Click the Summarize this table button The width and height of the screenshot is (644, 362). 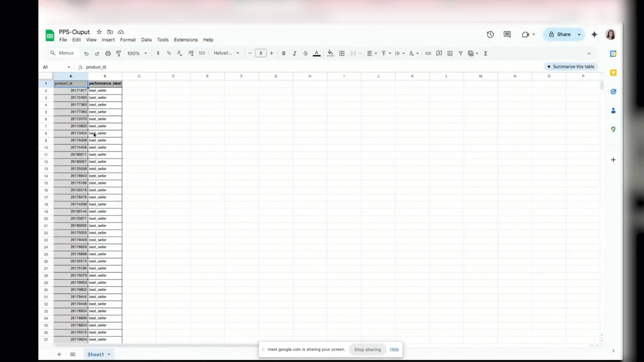click(x=571, y=66)
